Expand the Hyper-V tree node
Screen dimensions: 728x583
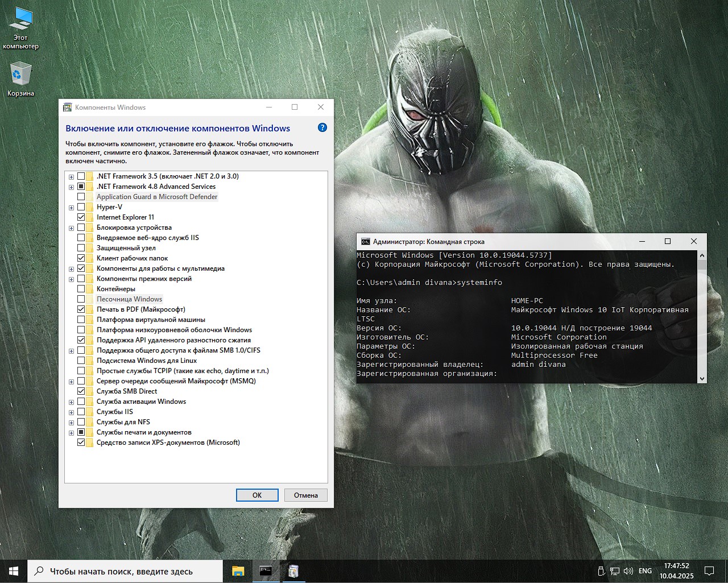[72, 208]
